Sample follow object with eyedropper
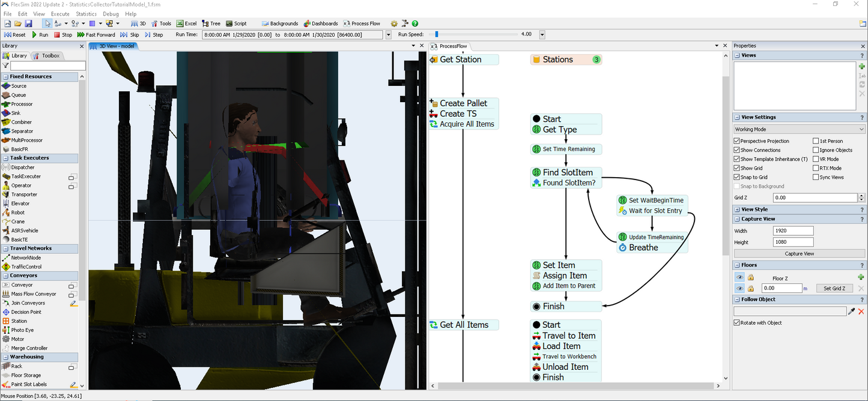The height and width of the screenshot is (401, 868). click(x=852, y=312)
